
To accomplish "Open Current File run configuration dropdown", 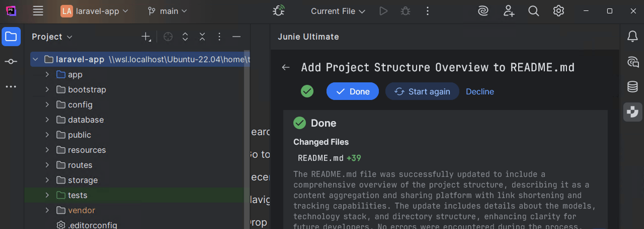I will (x=338, y=11).
